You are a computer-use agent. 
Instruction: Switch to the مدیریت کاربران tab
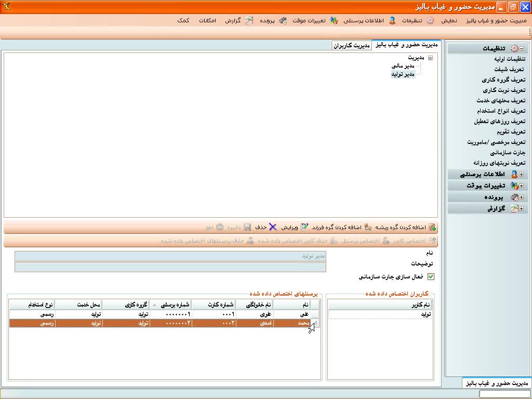352,46
